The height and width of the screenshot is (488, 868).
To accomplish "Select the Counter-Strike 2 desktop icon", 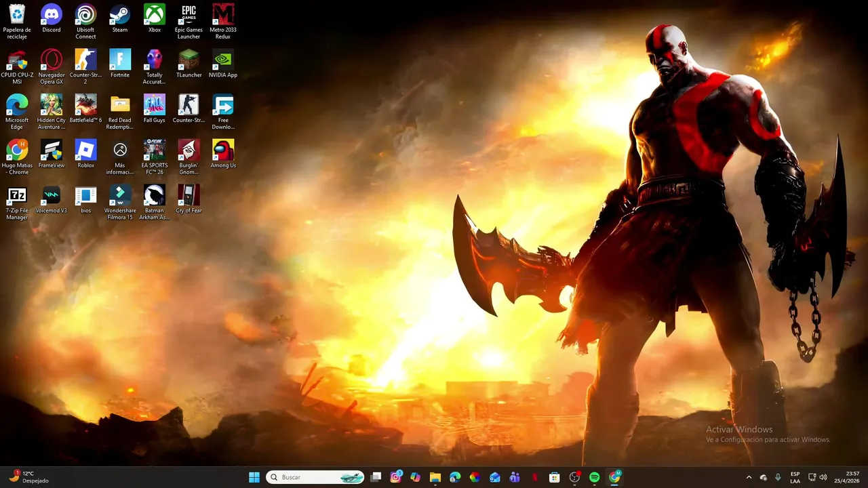I will pyautogui.click(x=85, y=66).
